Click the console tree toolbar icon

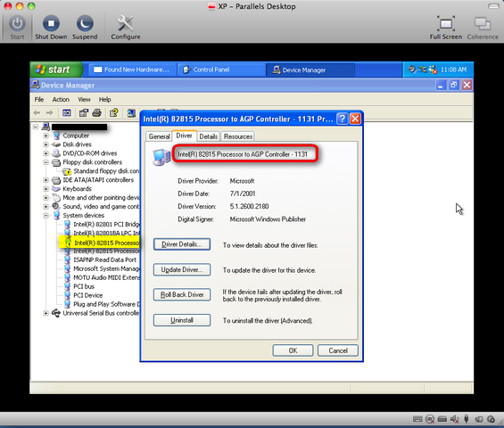coord(67,112)
